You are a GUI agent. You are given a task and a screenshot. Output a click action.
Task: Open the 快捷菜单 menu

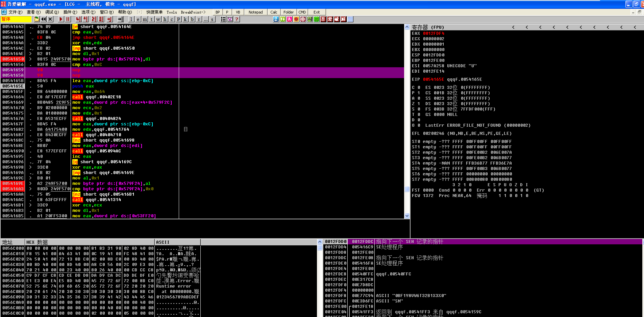pyautogui.click(x=154, y=12)
